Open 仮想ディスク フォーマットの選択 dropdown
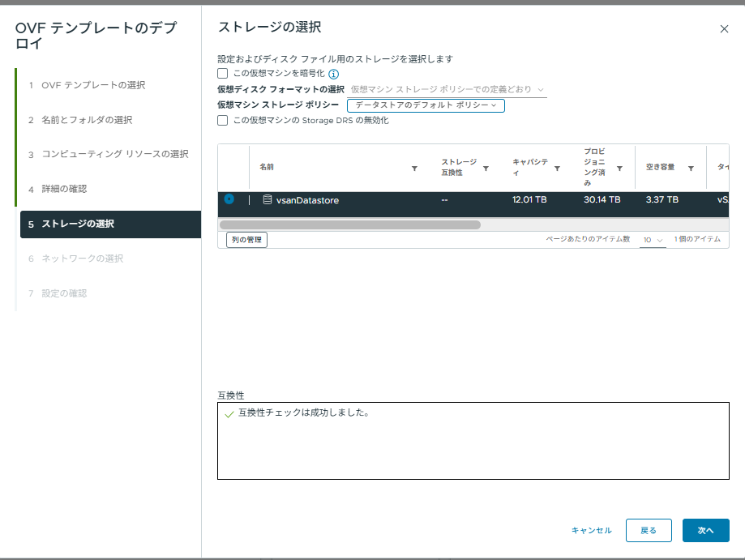745x560 pixels. [447, 89]
